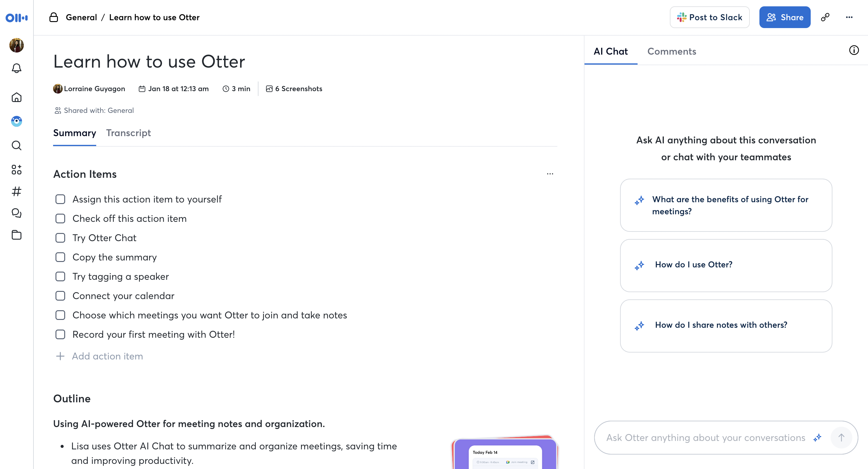Open the Otter AI Chat eye icon
This screenshot has width=868, height=469.
[x=17, y=121]
